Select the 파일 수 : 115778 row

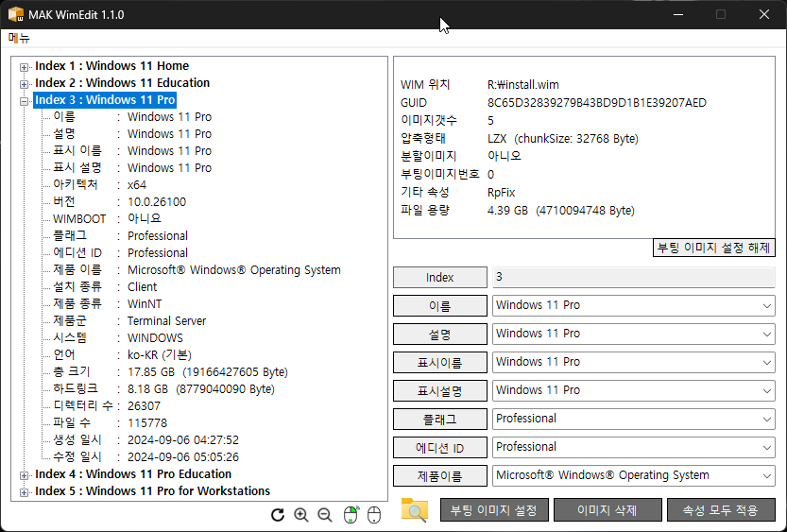coord(110,422)
